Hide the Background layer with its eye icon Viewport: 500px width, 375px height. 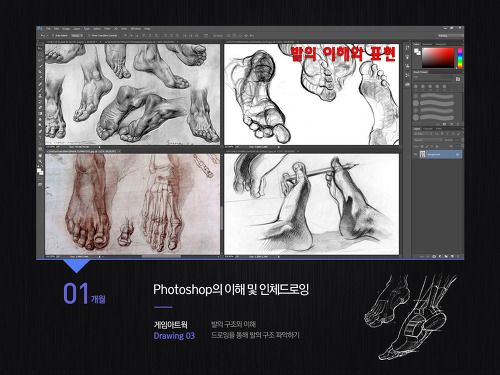(416, 154)
